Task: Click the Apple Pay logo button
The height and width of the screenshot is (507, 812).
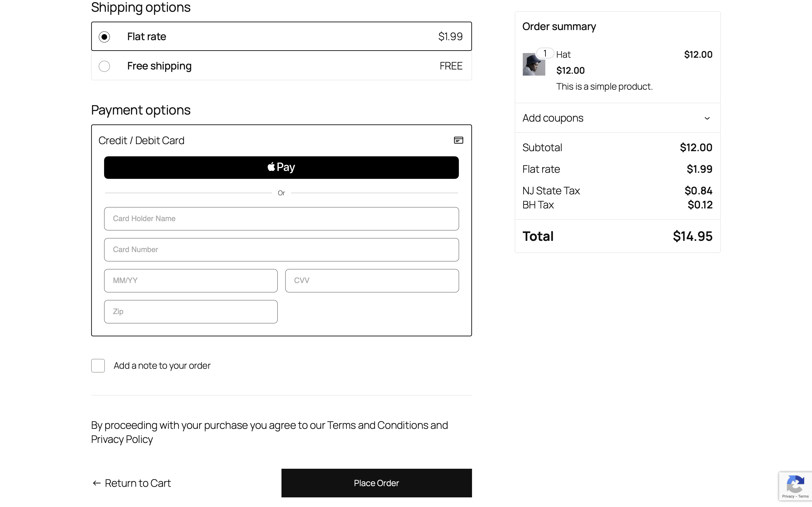Action: click(281, 167)
